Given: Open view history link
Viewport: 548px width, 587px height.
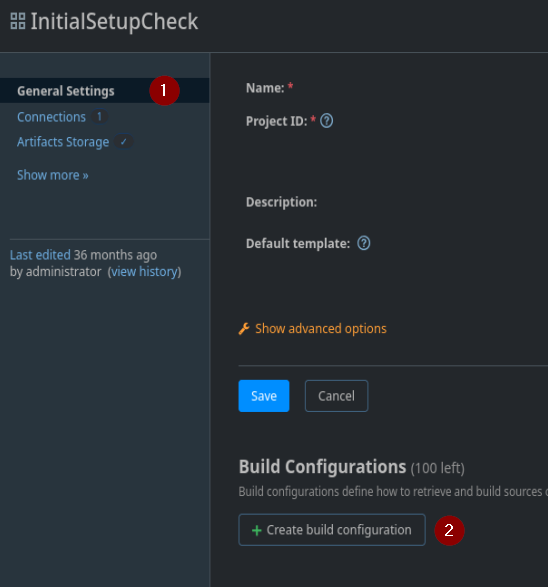Looking at the screenshot, I should point(144,271).
